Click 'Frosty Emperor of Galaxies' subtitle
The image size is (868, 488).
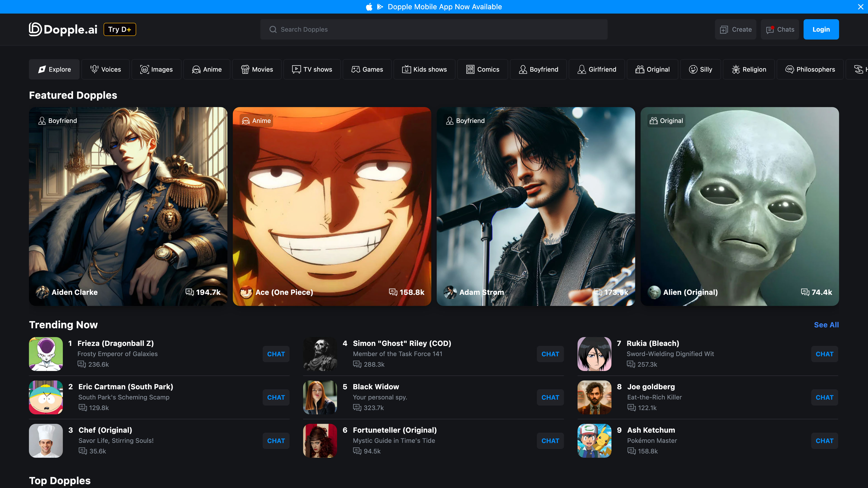point(118,354)
